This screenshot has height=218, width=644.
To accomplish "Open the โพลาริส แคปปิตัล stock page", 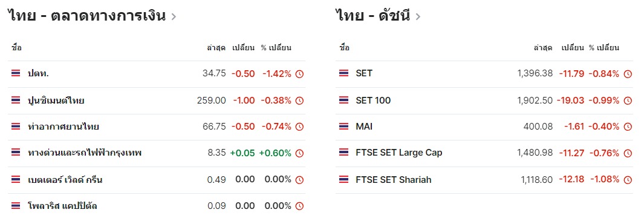I will 62,206.
